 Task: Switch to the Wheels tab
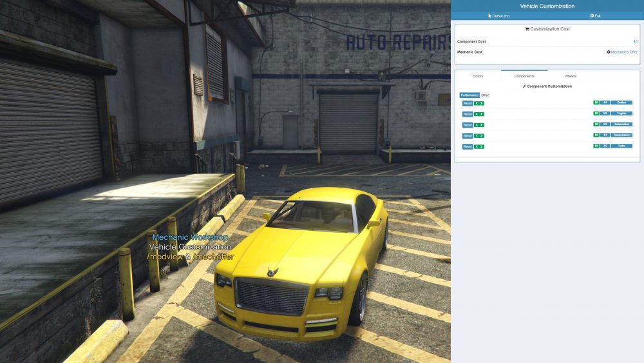coord(571,76)
